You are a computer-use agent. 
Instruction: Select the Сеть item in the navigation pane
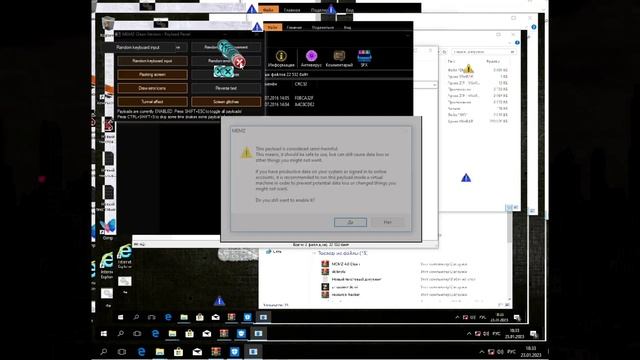click(273, 251)
